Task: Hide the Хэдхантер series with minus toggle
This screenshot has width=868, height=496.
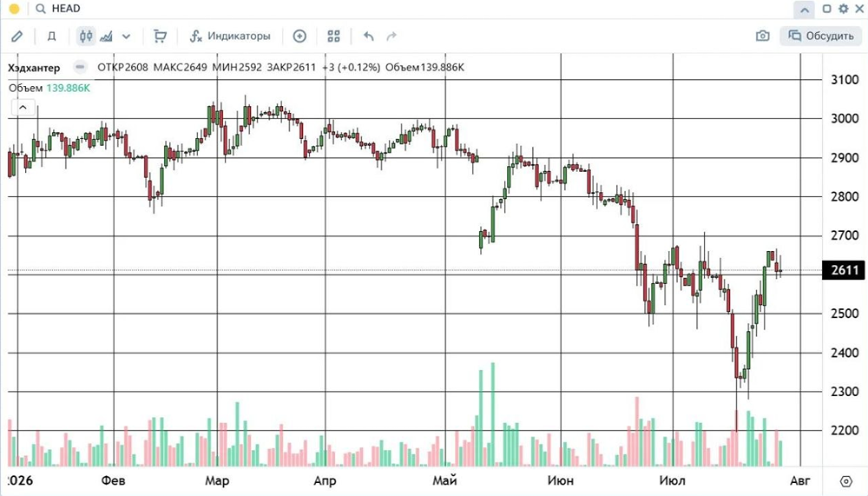Action: click(80, 67)
